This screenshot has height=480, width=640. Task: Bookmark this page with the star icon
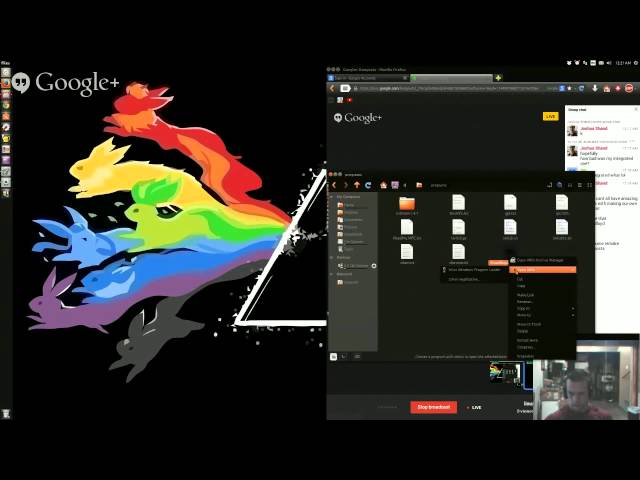[570, 88]
